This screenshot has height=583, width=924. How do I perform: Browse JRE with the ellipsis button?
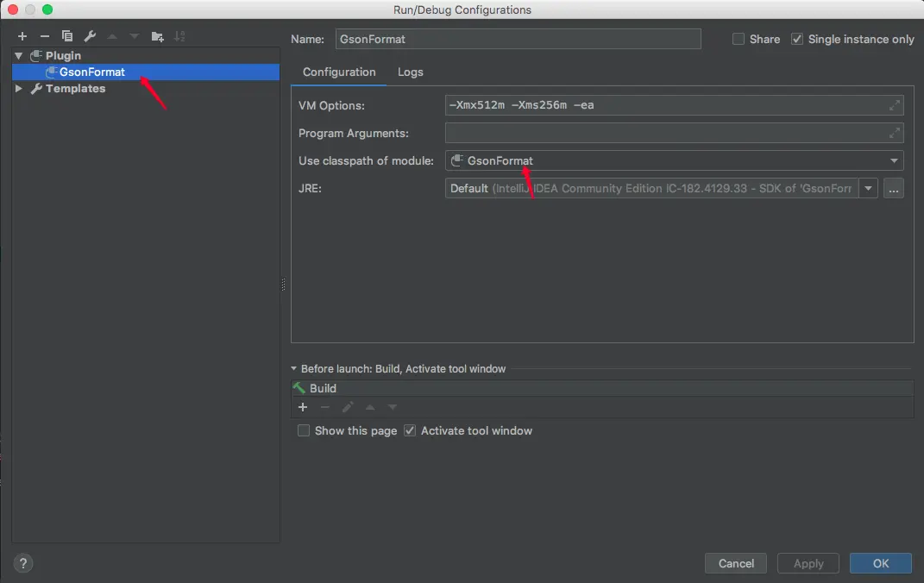point(893,189)
